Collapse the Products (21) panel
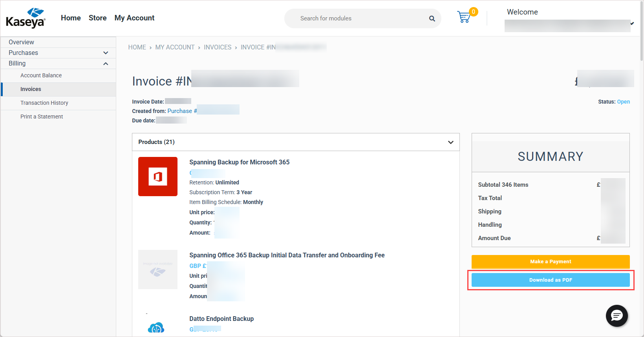 (450, 142)
